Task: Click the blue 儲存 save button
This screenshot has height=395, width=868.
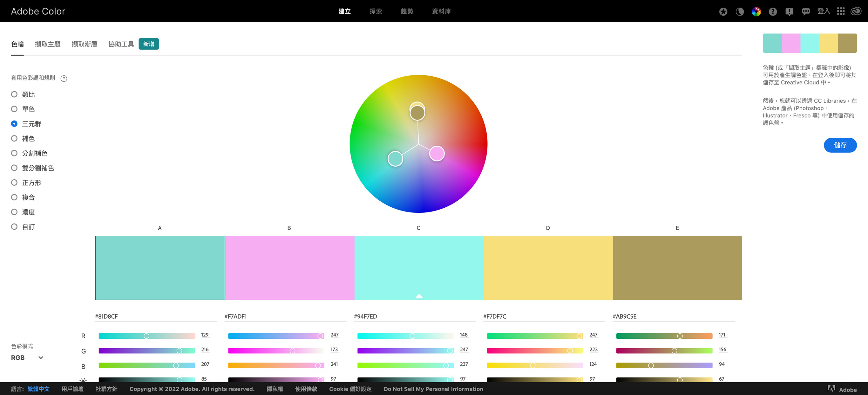Action: (x=840, y=145)
